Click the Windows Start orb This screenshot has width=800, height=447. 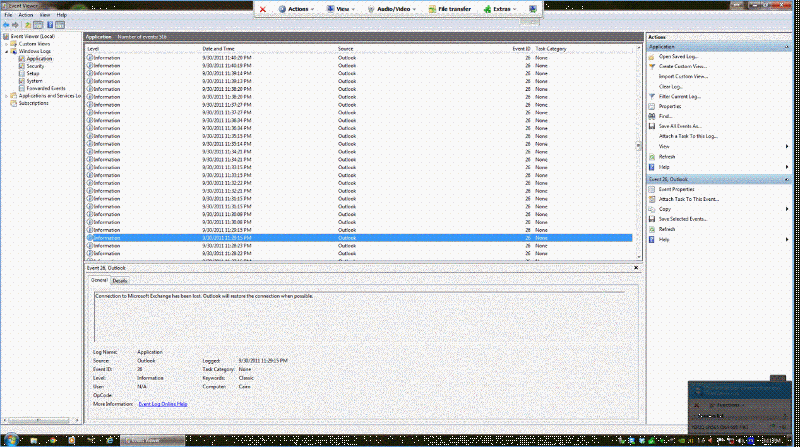pyautogui.click(x=10, y=440)
